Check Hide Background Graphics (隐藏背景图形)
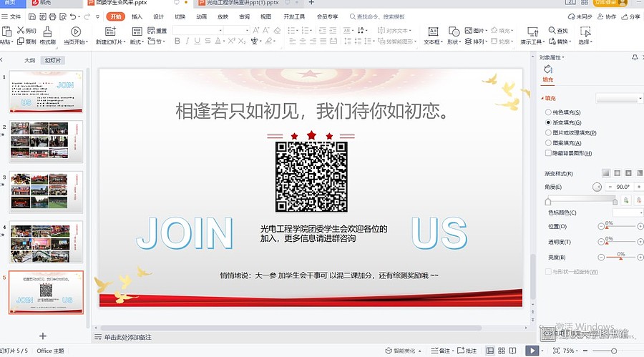Screen dimensions: 644x357 click(548, 153)
